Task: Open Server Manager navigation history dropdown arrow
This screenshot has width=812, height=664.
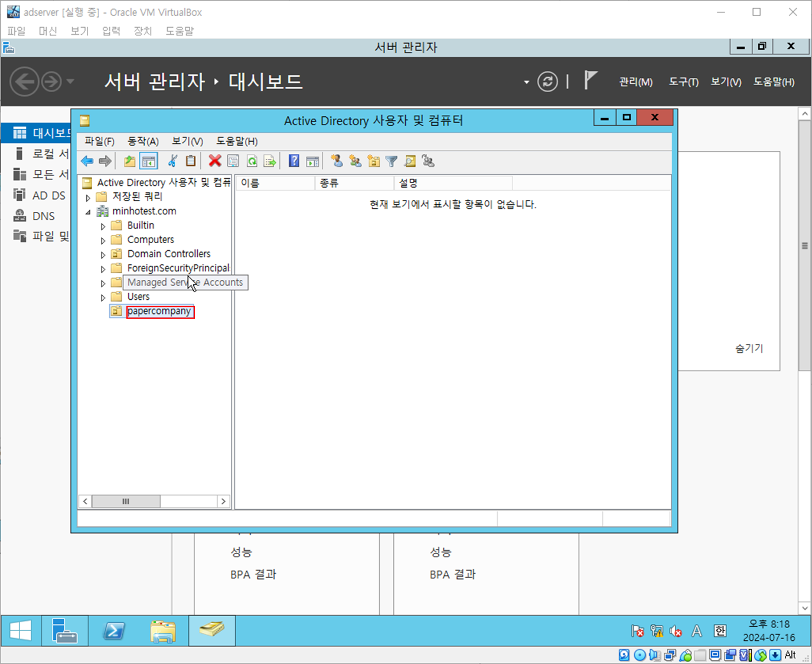Action: tap(70, 81)
